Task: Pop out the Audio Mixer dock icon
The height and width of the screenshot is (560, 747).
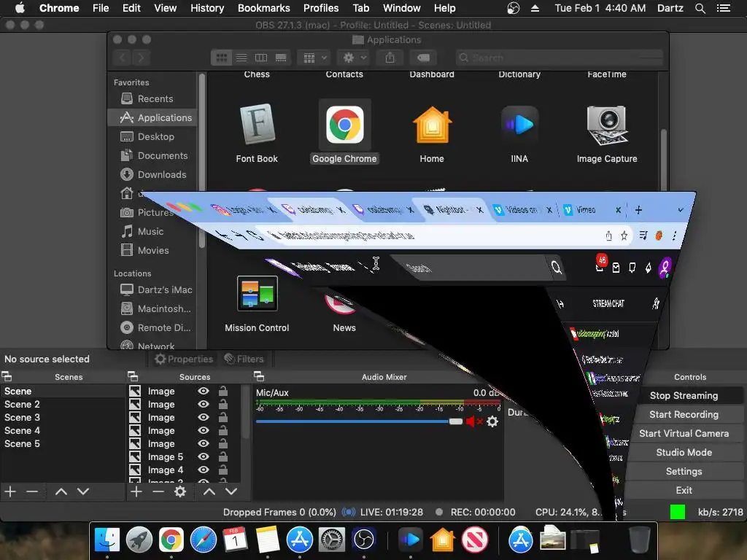Action: coord(259,377)
